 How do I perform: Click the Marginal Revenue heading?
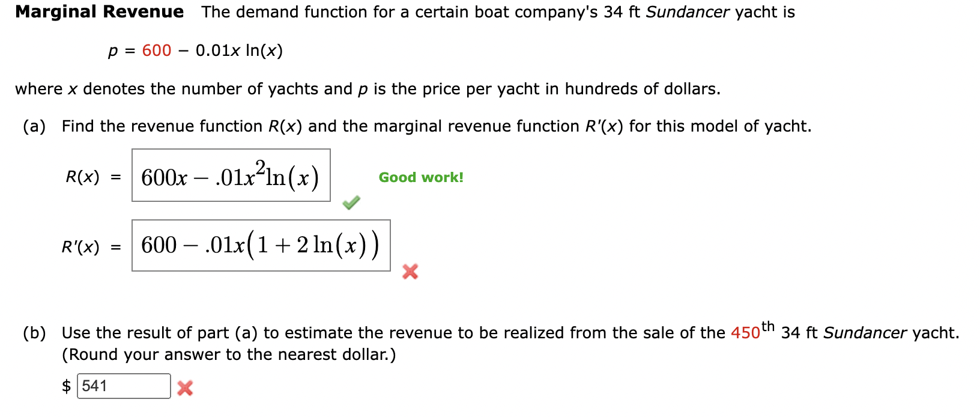(99, 11)
